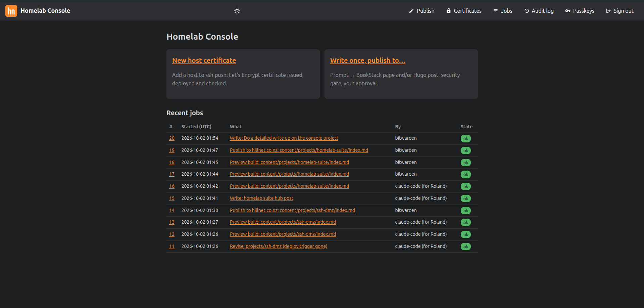Click the exit icon beside Sign out
This screenshot has height=308, width=644.
pyautogui.click(x=608, y=11)
